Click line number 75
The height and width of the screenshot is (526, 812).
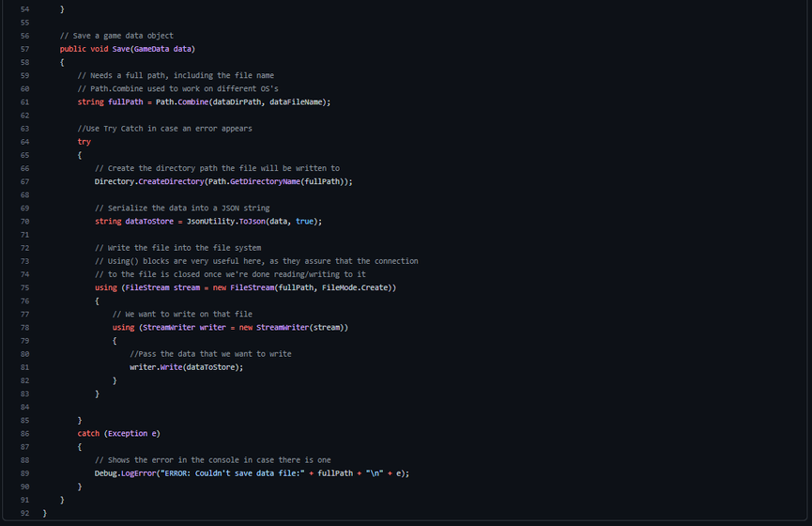coord(24,287)
